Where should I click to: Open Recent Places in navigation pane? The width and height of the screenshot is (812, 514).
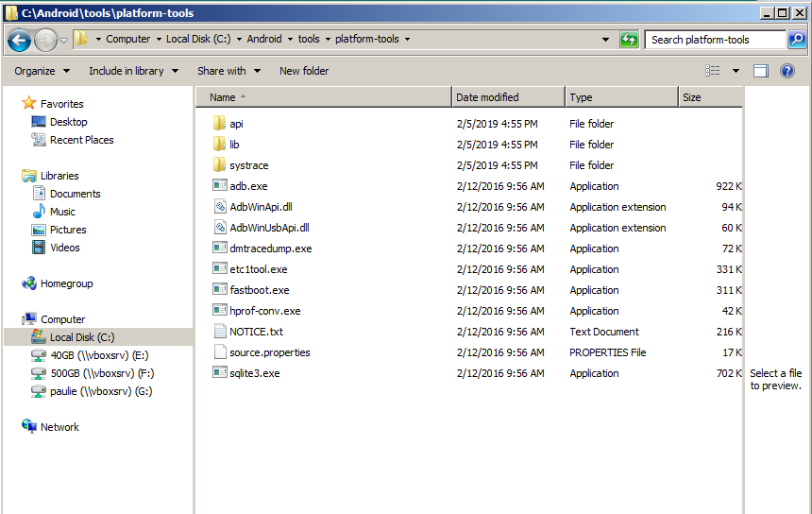pos(82,140)
